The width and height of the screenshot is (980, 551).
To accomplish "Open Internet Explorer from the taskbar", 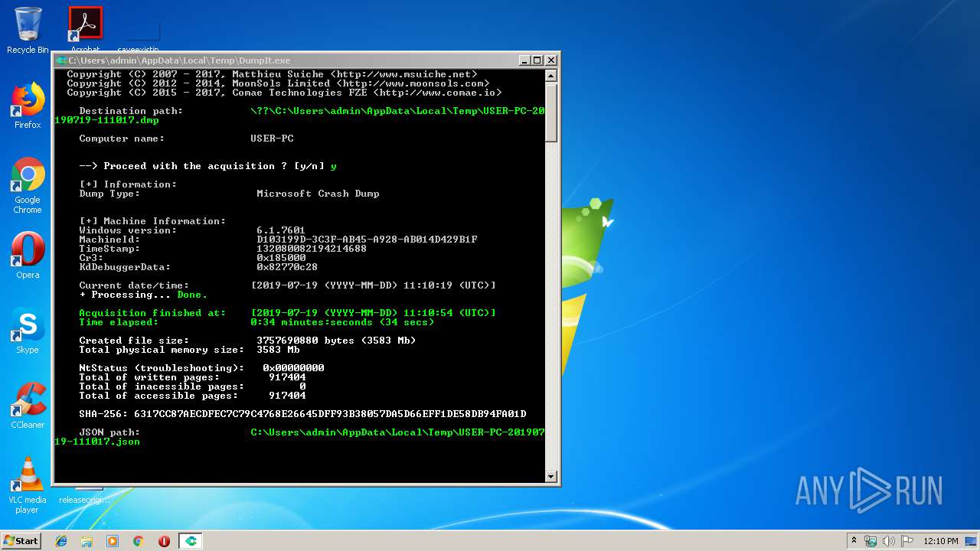I will tap(61, 541).
